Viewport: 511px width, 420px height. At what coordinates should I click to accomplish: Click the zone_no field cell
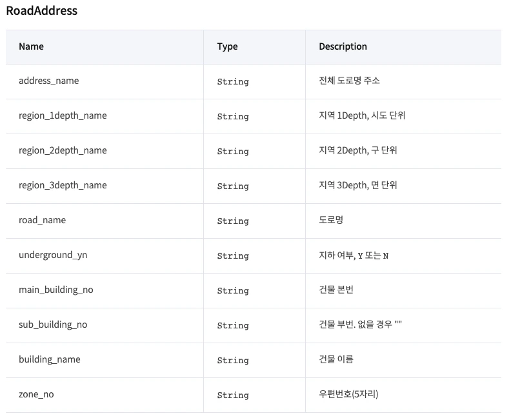coord(36,395)
